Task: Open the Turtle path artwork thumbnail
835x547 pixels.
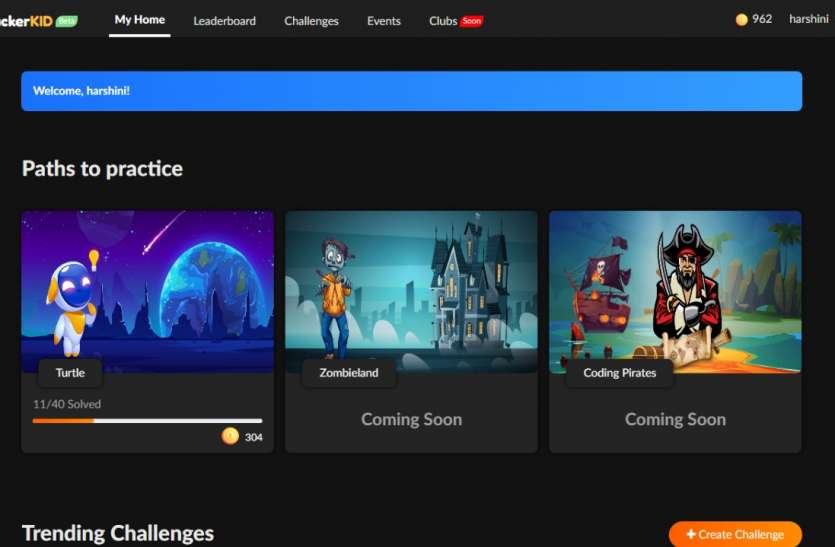Action: 148,291
